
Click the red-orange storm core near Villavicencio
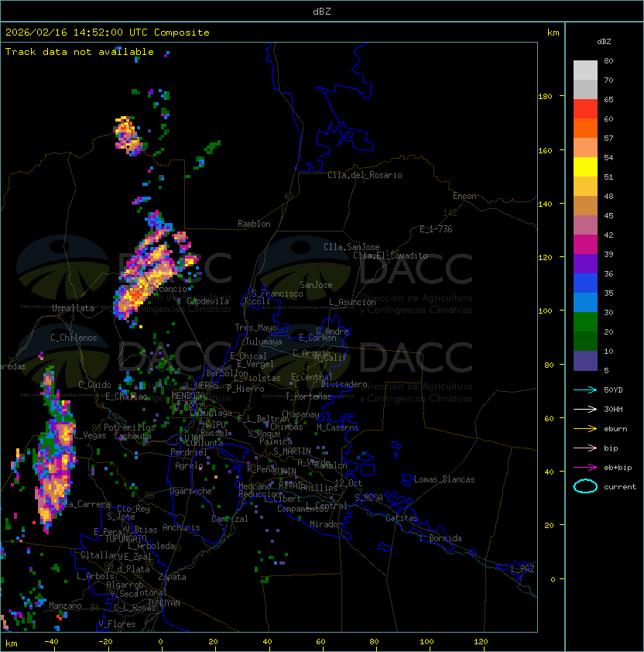[x=134, y=297]
